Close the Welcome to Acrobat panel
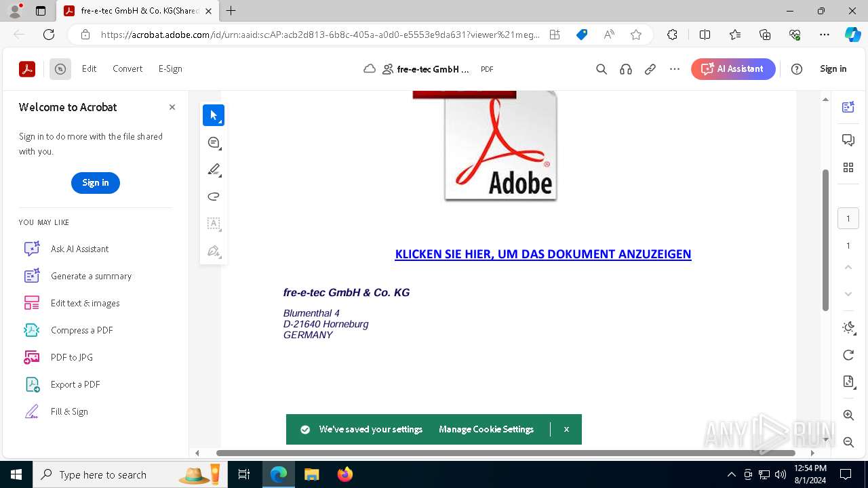The width and height of the screenshot is (868, 488). [x=172, y=107]
